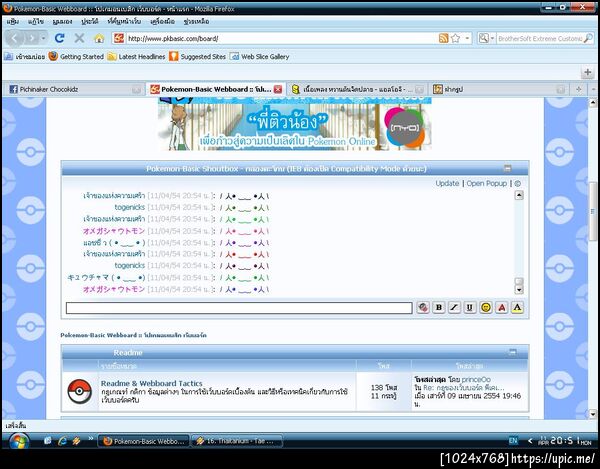Click Open Popup in the shoutbox
Viewport: 600px width, 469px height.
486,183
